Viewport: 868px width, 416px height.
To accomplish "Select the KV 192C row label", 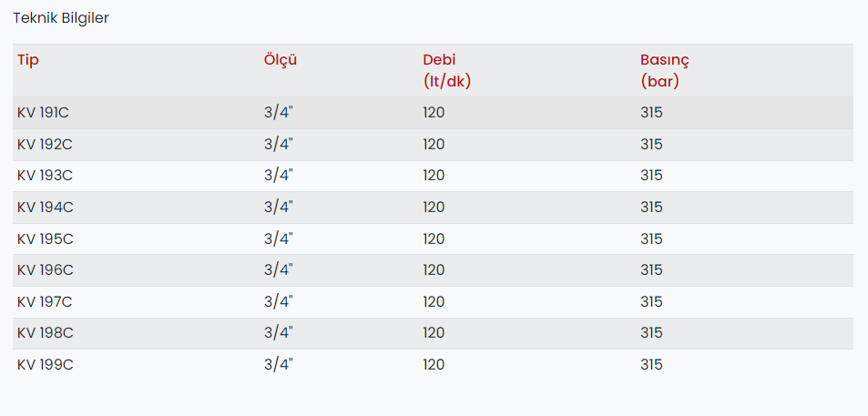I will click(x=45, y=145).
